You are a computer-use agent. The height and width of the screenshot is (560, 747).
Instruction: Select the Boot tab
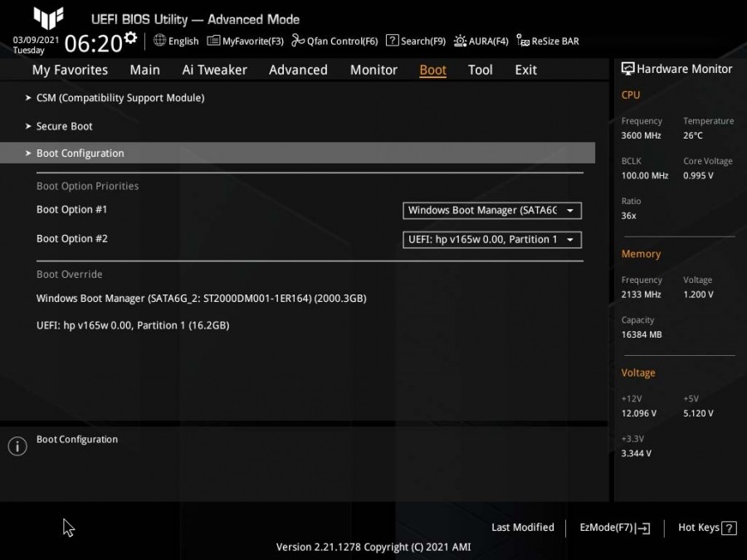[x=432, y=70]
